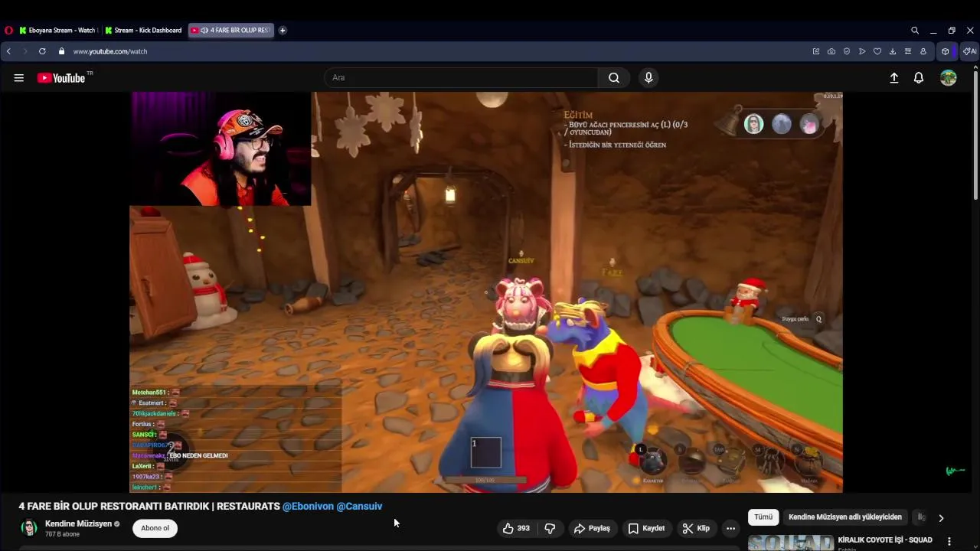Click the site security lock icon
This screenshot has height=551, width=980.
[61, 51]
